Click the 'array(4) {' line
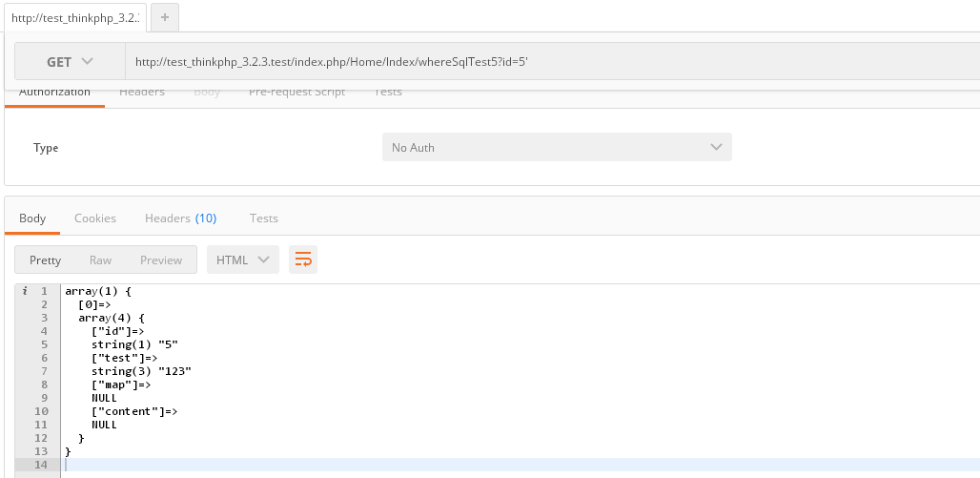Viewport: 980px width, 478px height. pyautogui.click(x=112, y=318)
